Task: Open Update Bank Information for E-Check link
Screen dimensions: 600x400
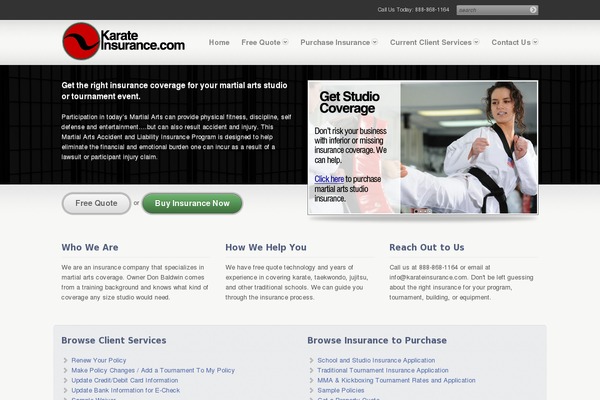Action: [x=126, y=390]
